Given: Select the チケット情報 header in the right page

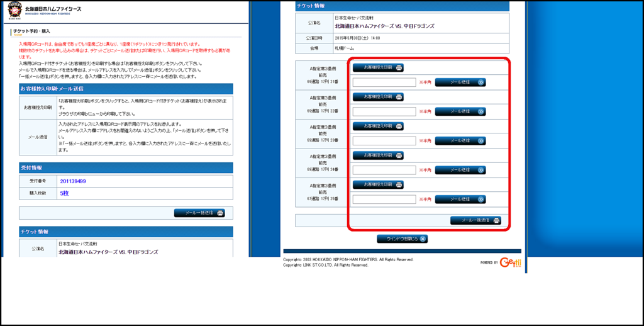Looking at the screenshot, I should point(402,6).
